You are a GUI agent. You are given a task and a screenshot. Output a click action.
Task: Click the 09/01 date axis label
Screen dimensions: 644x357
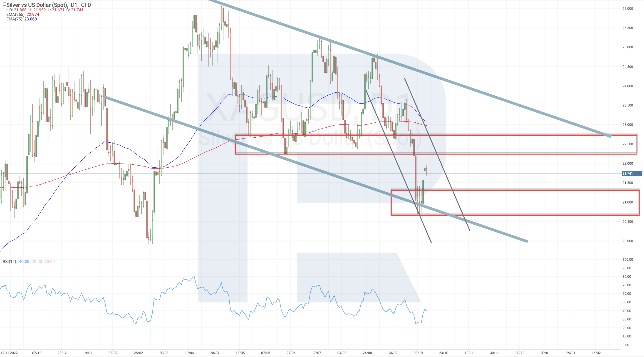pyautogui.click(x=545, y=353)
